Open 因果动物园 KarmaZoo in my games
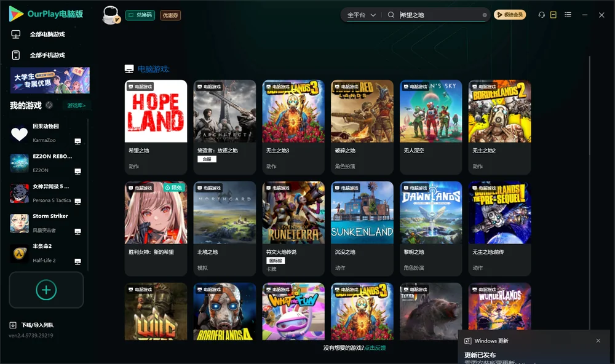 pyautogui.click(x=46, y=133)
